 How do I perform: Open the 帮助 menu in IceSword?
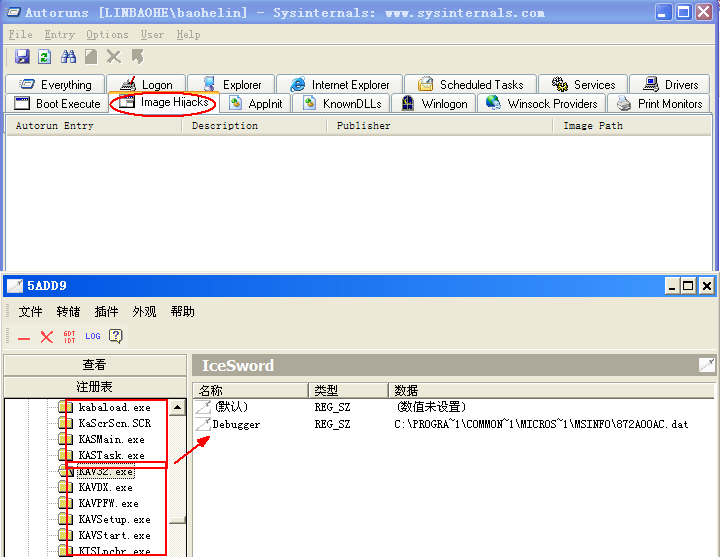point(182,312)
